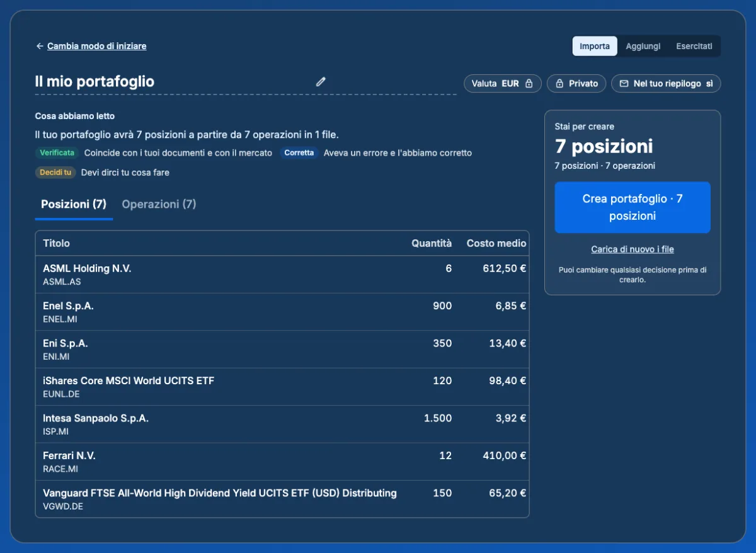Screen dimensions: 756x553
Task: Click the Costo medio column header
Action: pyautogui.click(x=496, y=243)
